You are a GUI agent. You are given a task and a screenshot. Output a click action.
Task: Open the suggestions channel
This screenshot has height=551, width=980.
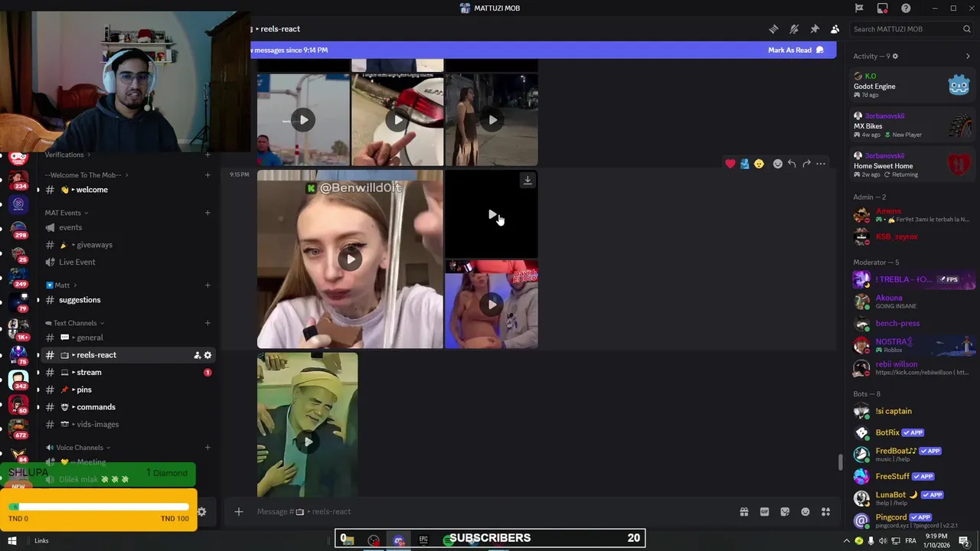[126, 300]
